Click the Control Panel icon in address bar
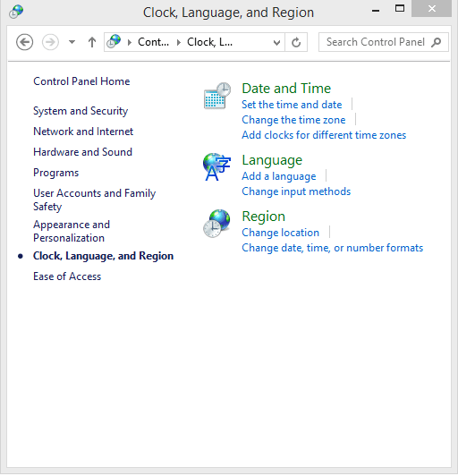 tap(114, 41)
